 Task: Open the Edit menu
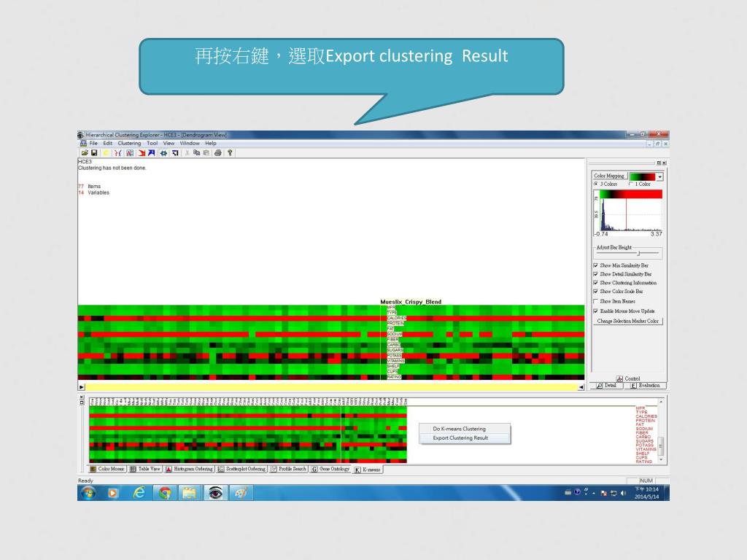[x=108, y=144]
